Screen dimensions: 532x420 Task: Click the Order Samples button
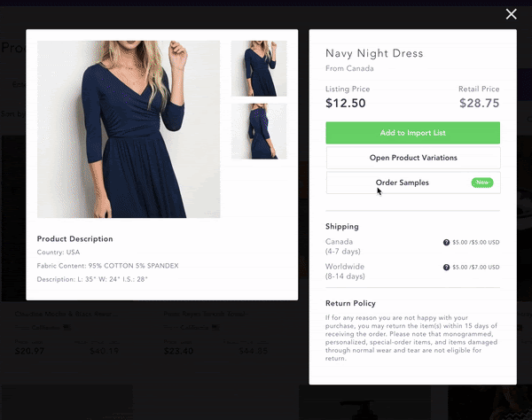pos(402,183)
